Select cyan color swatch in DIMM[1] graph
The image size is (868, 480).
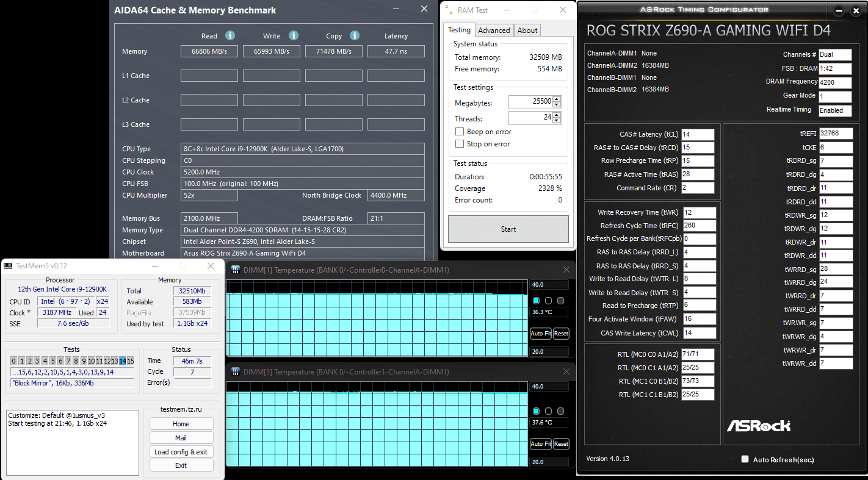point(536,301)
